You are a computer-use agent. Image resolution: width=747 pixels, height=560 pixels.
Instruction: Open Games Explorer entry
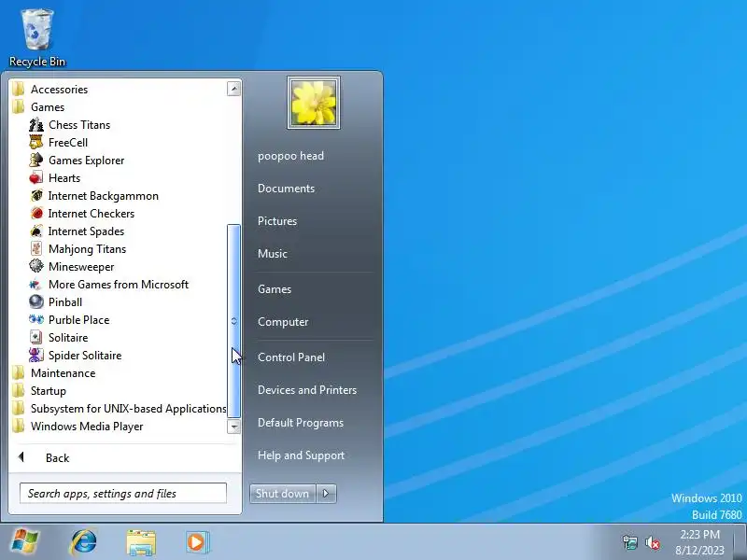78,161
